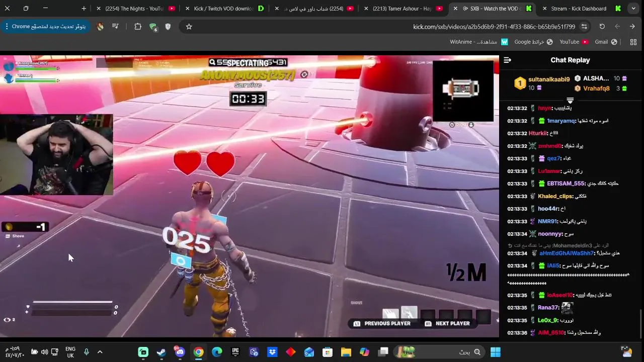The height and width of the screenshot is (362, 644).
Task: Open the green extension icon with badge 6
Action: tap(153, 27)
